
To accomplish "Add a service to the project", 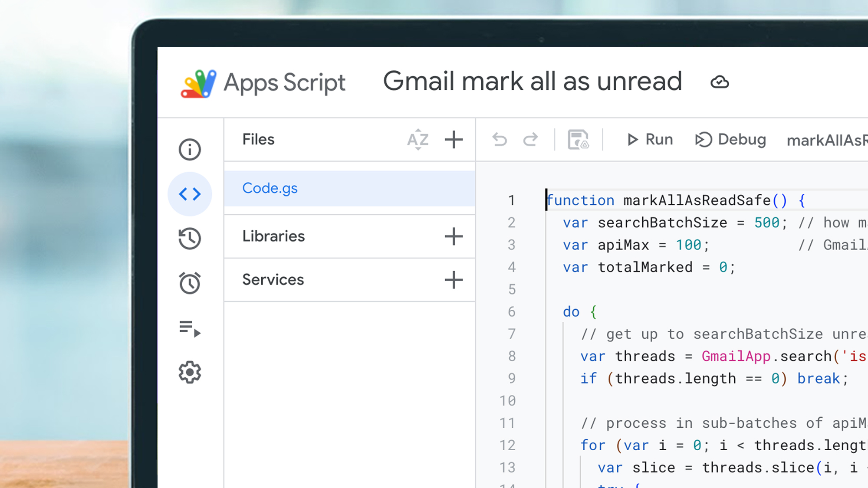I will [454, 280].
